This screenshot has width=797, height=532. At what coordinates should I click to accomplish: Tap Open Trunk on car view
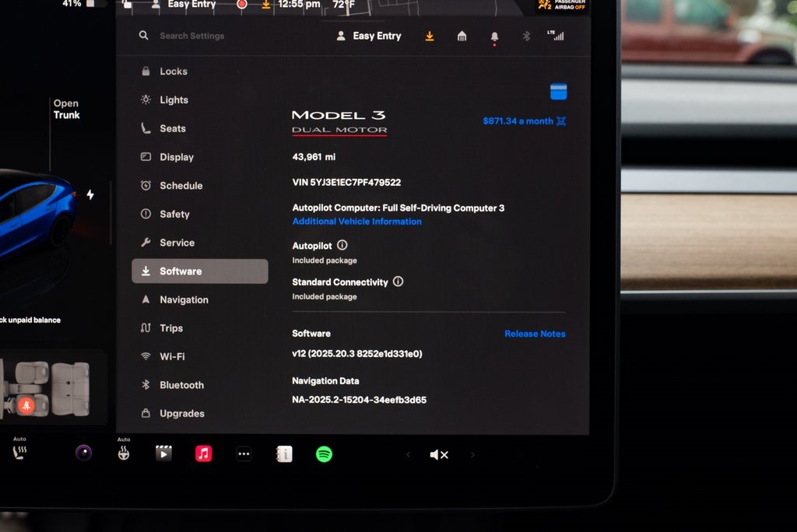(67, 109)
